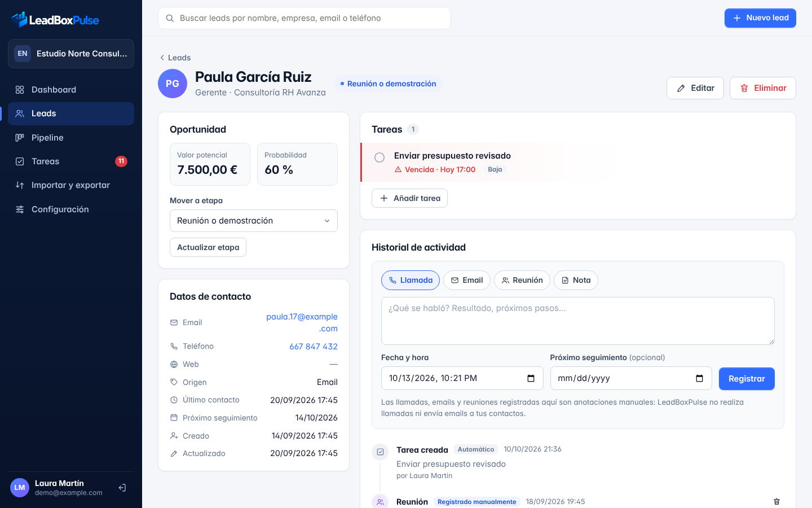812x508 pixels.
Task: Click the 'Automático' tag on Tarea creada
Action: (476, 449)
